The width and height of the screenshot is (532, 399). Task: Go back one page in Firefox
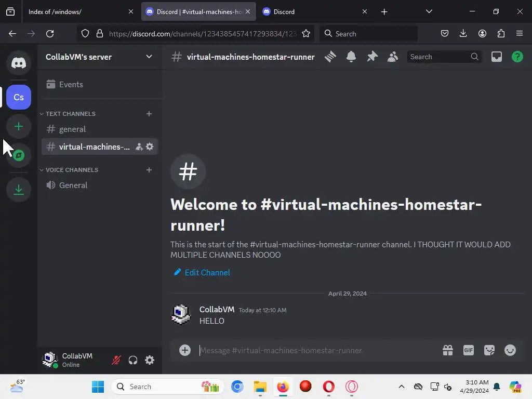12,34
